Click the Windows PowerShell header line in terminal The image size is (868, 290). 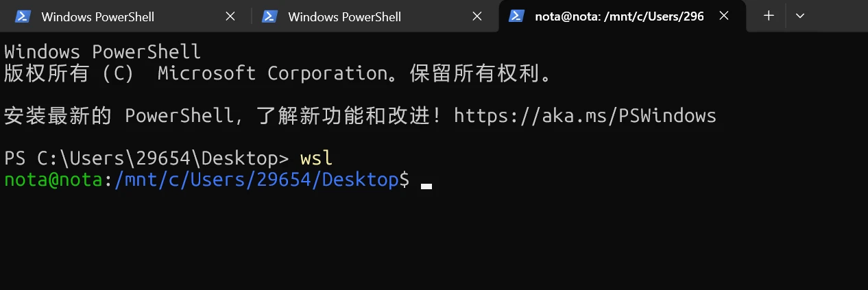click(x=102, y=52)
